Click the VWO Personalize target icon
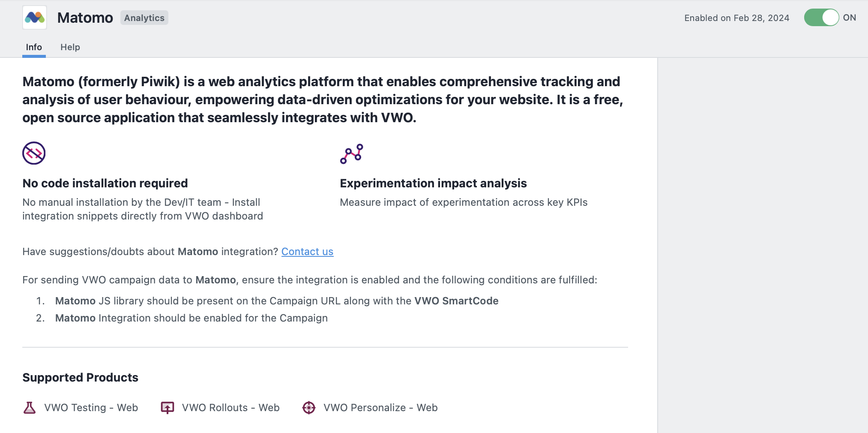Screen dimensions: 868x433 click(309, 408)
